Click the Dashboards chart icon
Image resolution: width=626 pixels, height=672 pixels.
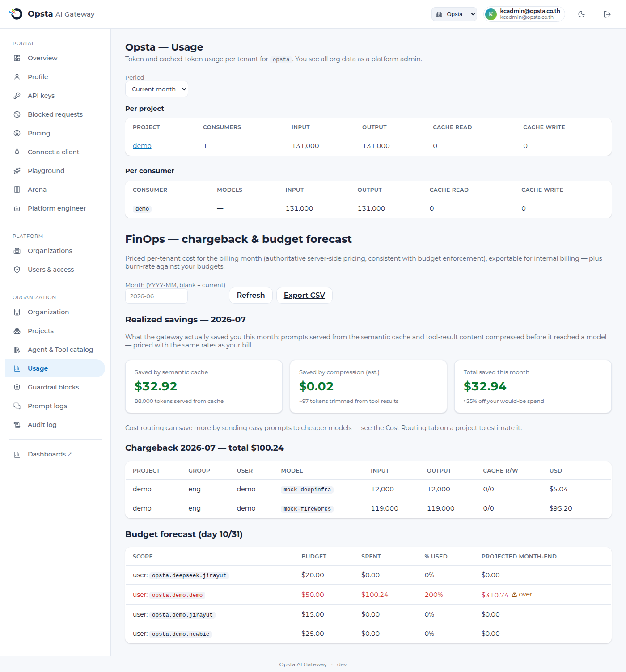coord(17,454)
